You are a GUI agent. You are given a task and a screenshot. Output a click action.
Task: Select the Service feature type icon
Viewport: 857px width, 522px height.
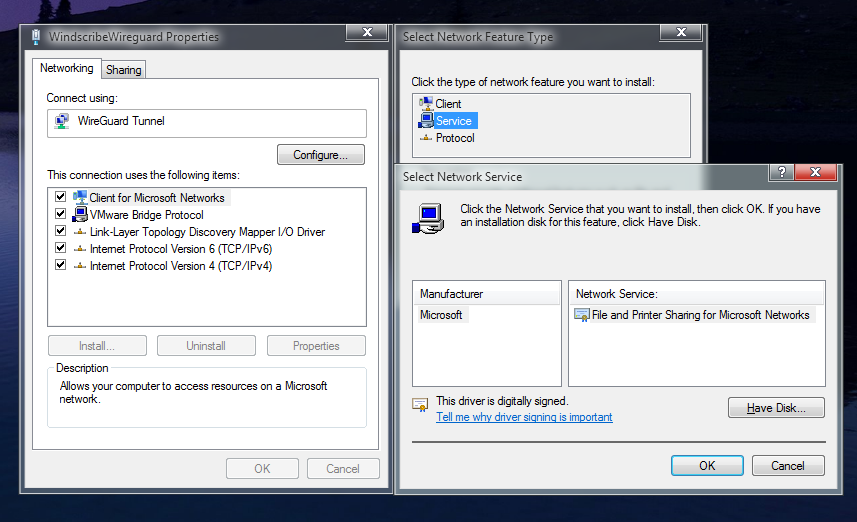[426, 121]
